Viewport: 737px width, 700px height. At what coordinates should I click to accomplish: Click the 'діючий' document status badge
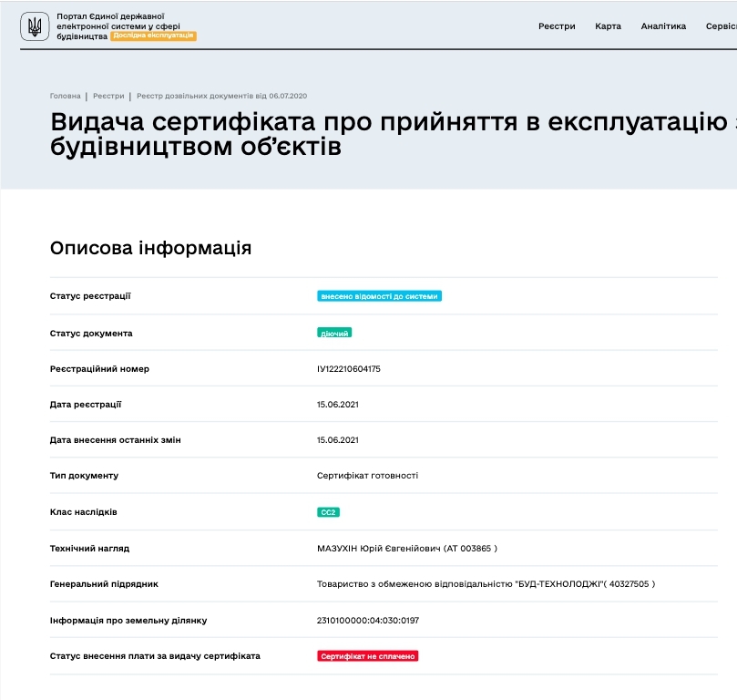[x=334, y=333]
